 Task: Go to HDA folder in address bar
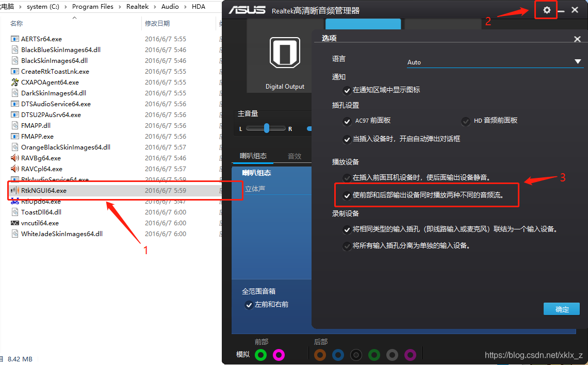(x=199, y=7)
